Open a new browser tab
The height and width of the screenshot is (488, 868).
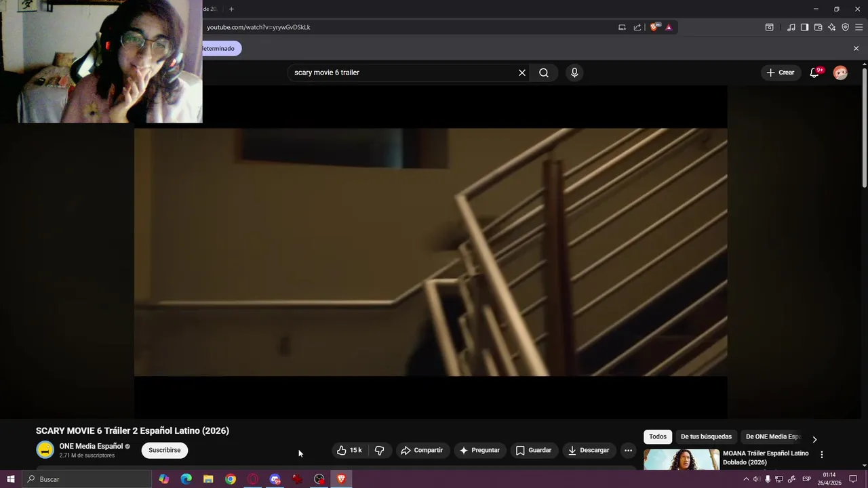tap(231, 9)
